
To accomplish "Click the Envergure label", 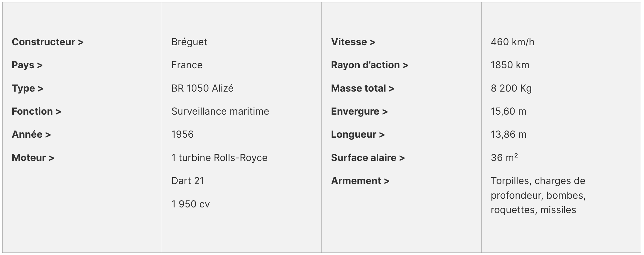I will 359,112.
